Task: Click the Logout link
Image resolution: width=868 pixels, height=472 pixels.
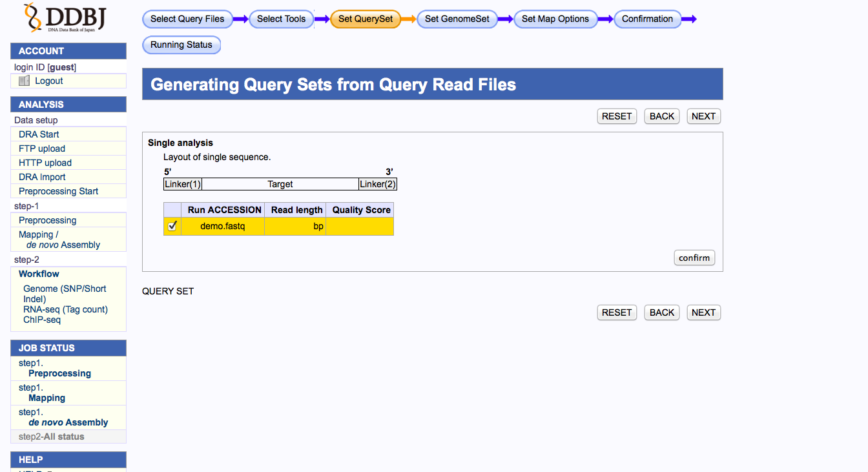Action: coord(49,81)
